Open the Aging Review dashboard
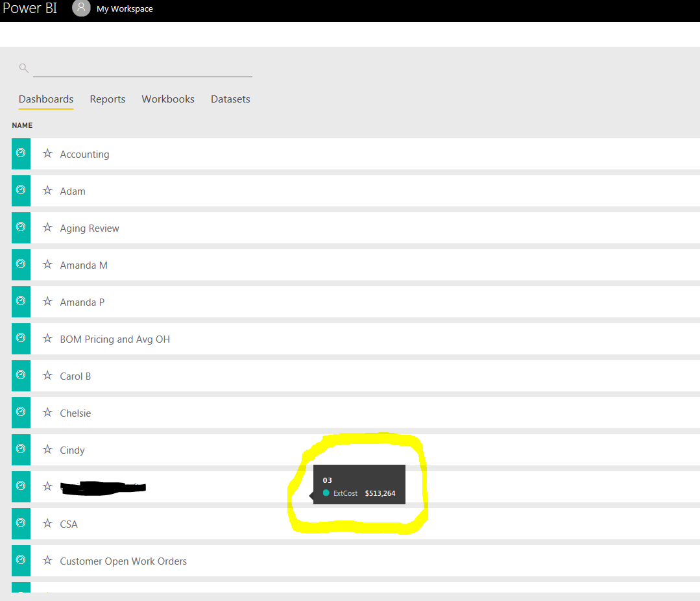700x601 pixels. point(90,228)
